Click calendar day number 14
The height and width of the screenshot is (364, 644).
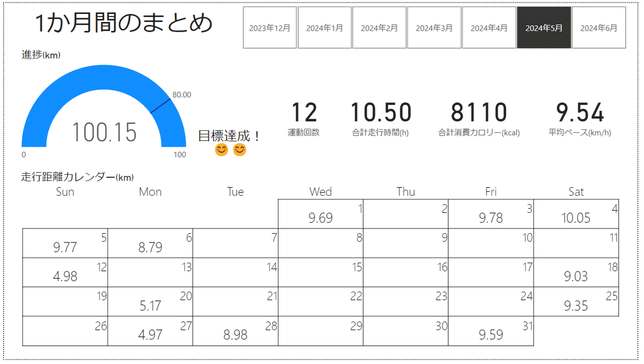coord(272,267)
